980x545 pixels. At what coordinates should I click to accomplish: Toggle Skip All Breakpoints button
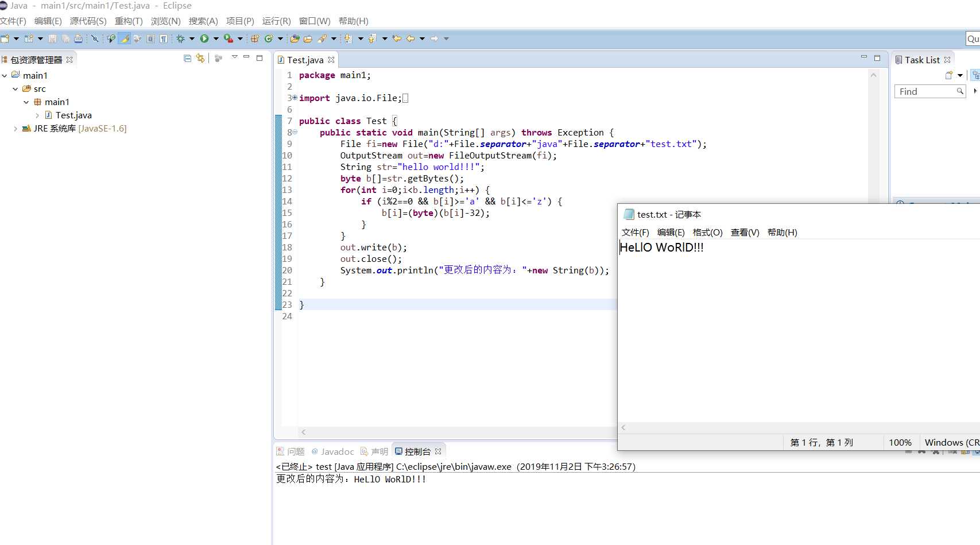pos(95,38)
